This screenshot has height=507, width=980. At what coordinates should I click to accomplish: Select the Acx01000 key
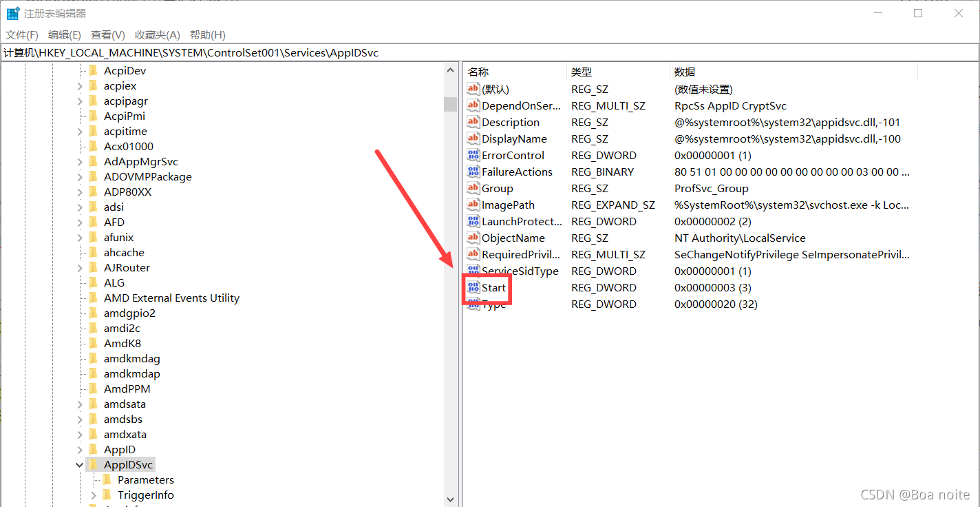(x=129, y=146)
